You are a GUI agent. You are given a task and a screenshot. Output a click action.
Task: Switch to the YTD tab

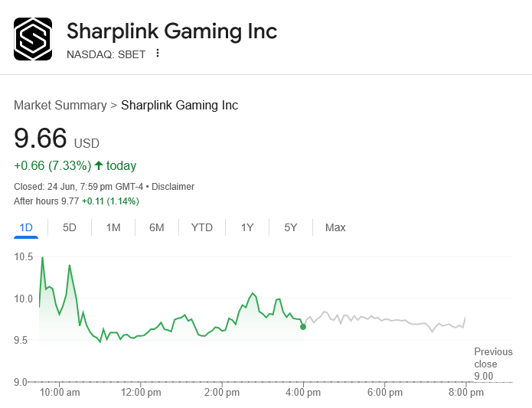202,227
